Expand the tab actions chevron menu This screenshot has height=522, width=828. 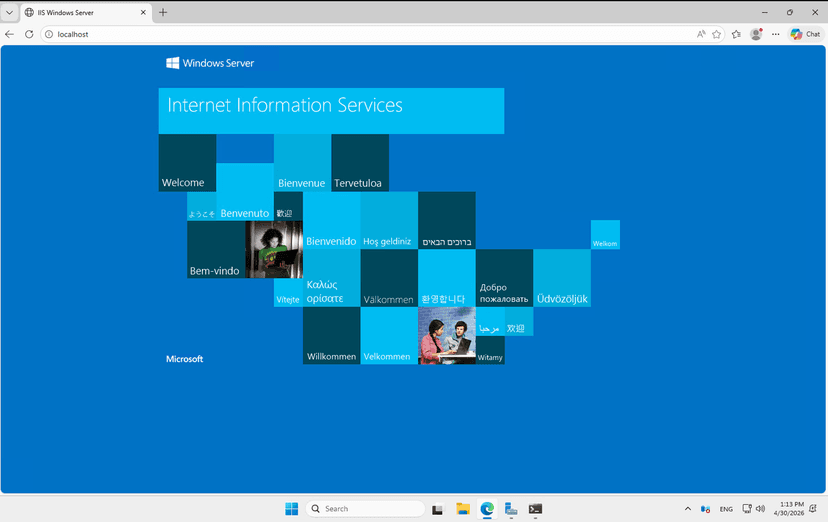10,12
